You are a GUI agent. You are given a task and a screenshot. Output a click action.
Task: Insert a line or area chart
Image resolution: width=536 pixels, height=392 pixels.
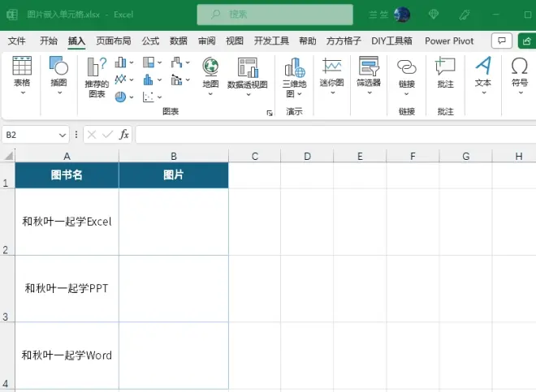(x=120, y=80)
